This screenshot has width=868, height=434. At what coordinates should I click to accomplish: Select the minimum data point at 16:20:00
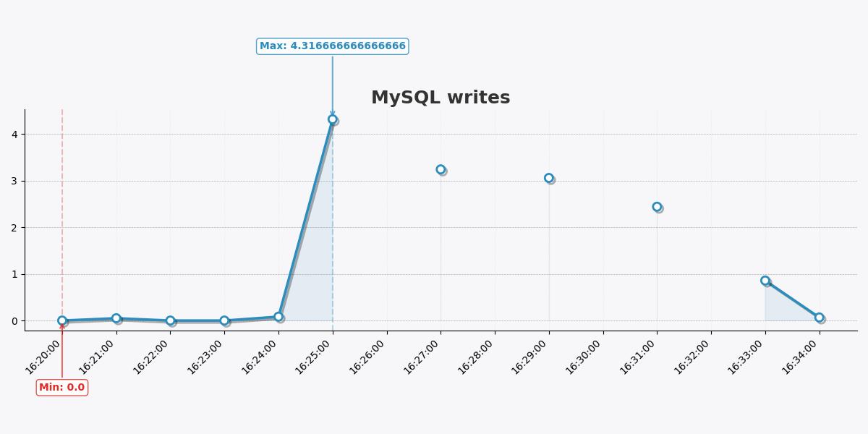tap(62, 320)
